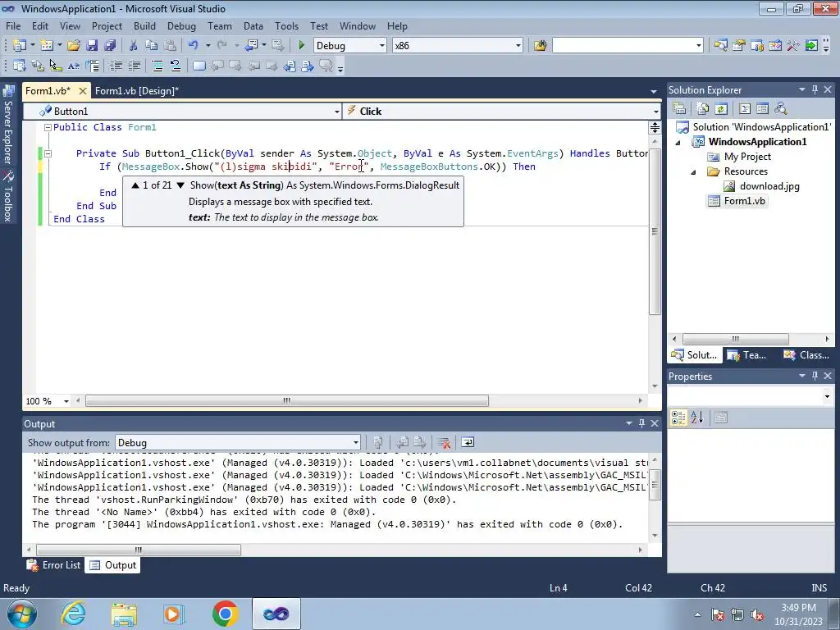This screenshot has width=840, height=630.
Task: Click the Save All icon
Action: pos(110,46)
